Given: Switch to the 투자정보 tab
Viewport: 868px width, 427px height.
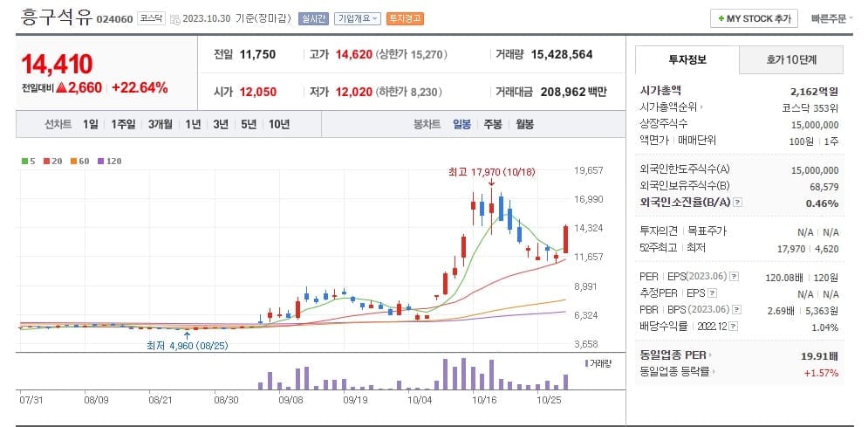Looking at the screenshot, I should (x=687, y=59).
